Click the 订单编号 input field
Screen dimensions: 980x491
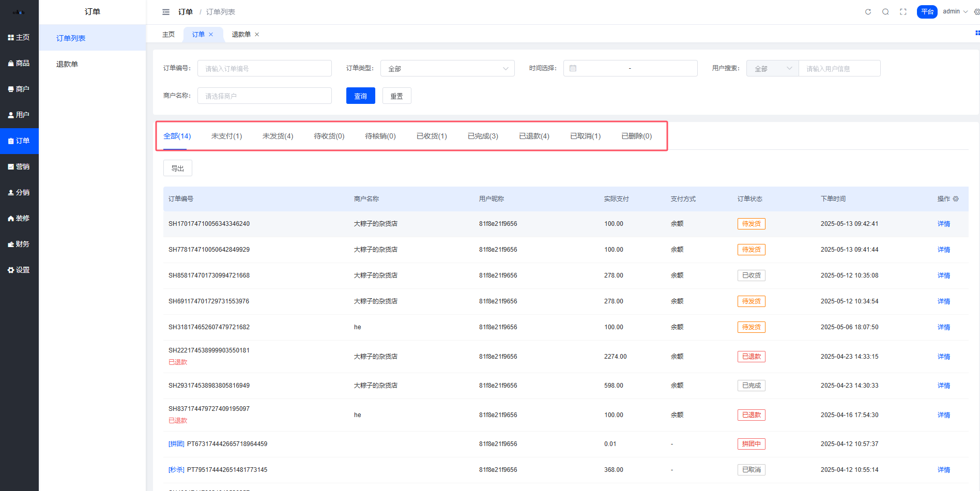[264, 69]
